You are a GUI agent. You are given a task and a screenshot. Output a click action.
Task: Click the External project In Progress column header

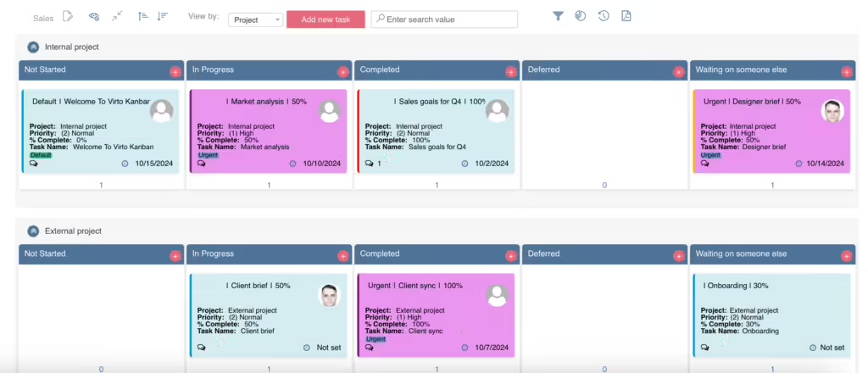[269, 254]
